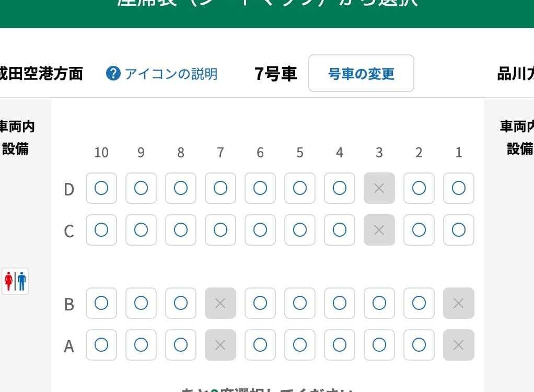This screenshot has height=392, width=534.
Task: Select seat 10A
Action: coord(101,345)
